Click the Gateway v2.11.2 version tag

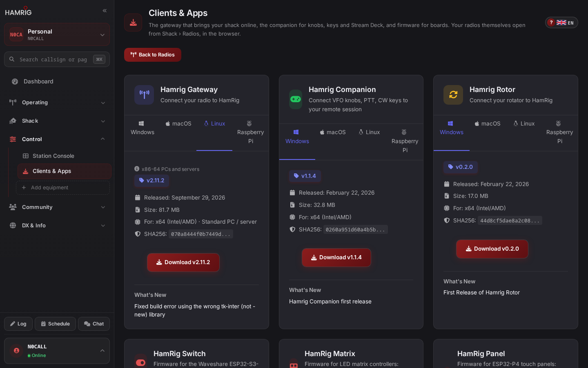click(151, 180)
